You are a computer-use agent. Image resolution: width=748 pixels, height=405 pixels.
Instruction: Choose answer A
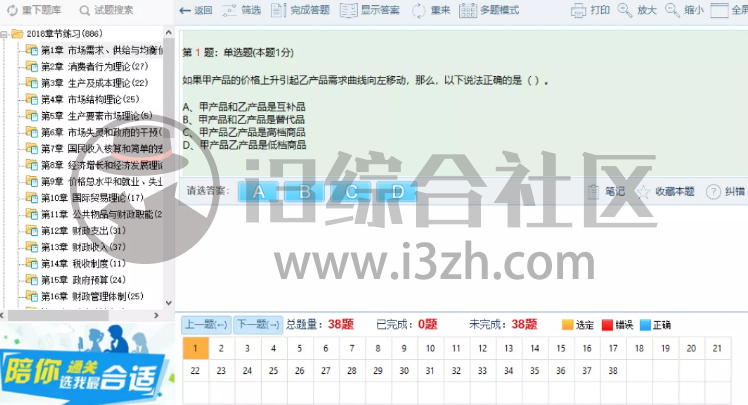point(259,192)
